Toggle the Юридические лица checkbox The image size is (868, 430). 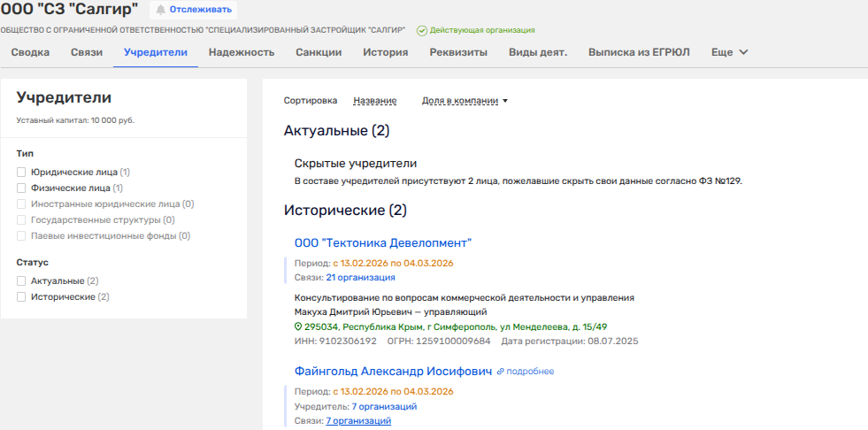pos(21,173)
